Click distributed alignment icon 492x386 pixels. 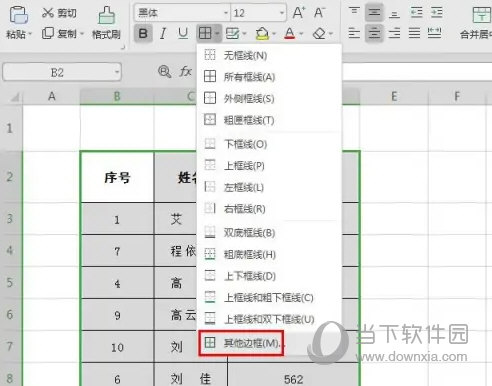tap(435, 33)
